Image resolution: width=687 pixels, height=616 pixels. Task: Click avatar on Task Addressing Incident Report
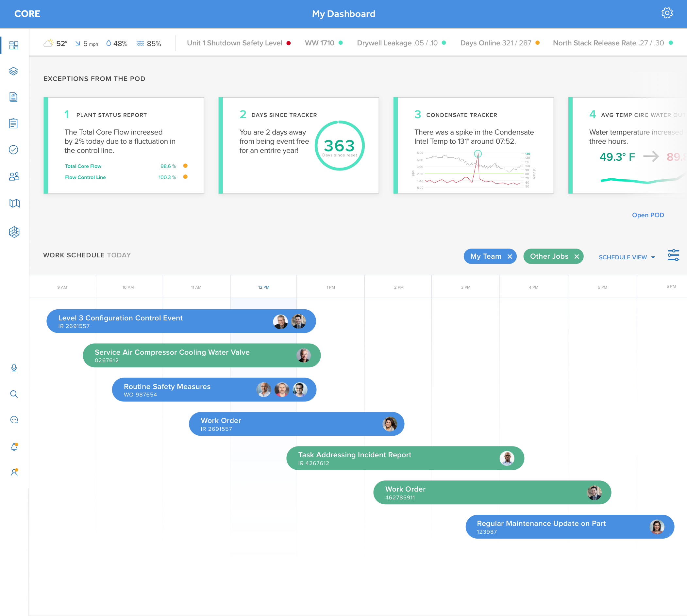(507, 458)
